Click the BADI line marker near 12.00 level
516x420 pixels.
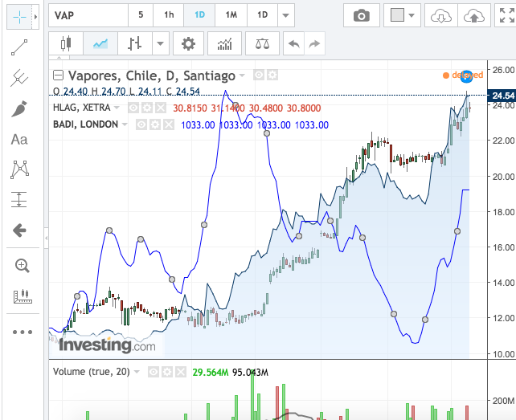pyautogui.click(x=425, y=320)
